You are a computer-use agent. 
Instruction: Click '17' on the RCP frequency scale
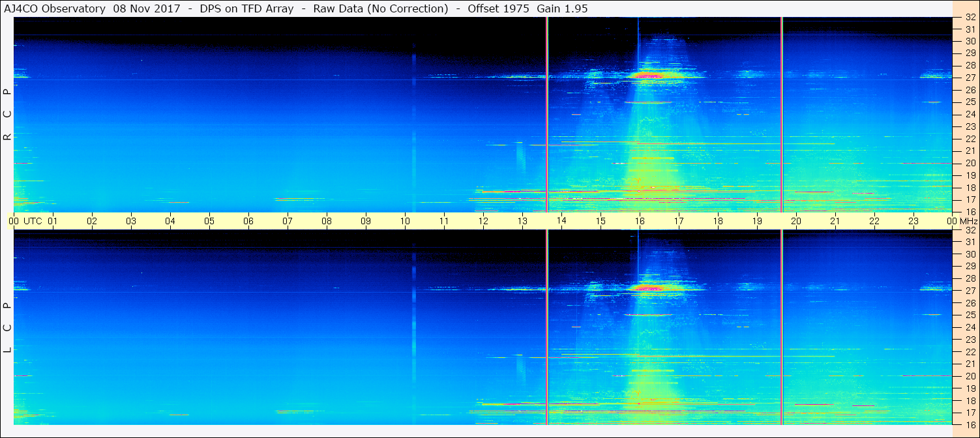coord(970,199)
